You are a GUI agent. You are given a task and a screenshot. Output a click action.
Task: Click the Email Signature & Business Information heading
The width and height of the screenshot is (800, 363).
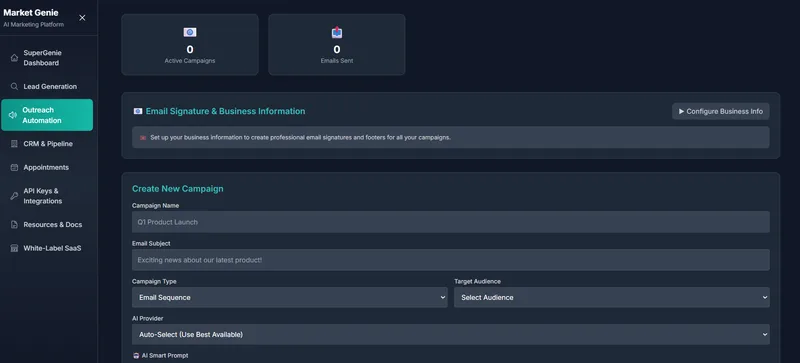pos(226,111)
